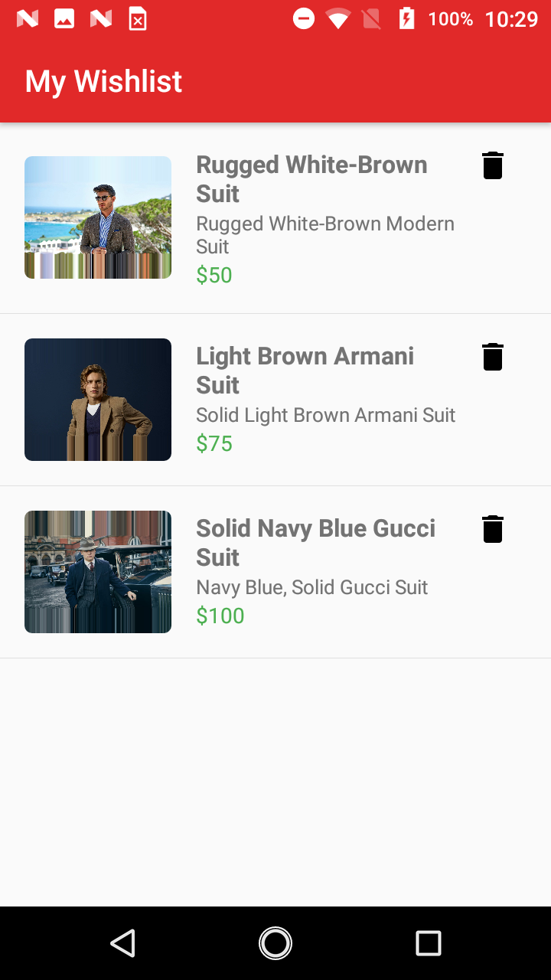Tap the image notification icon in status bar

(x=64, y=18)
